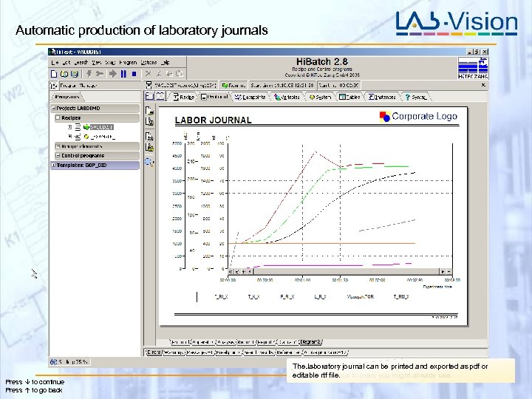Click the HiTec Zang logo

pyautogui.click(x=473, y=68)
